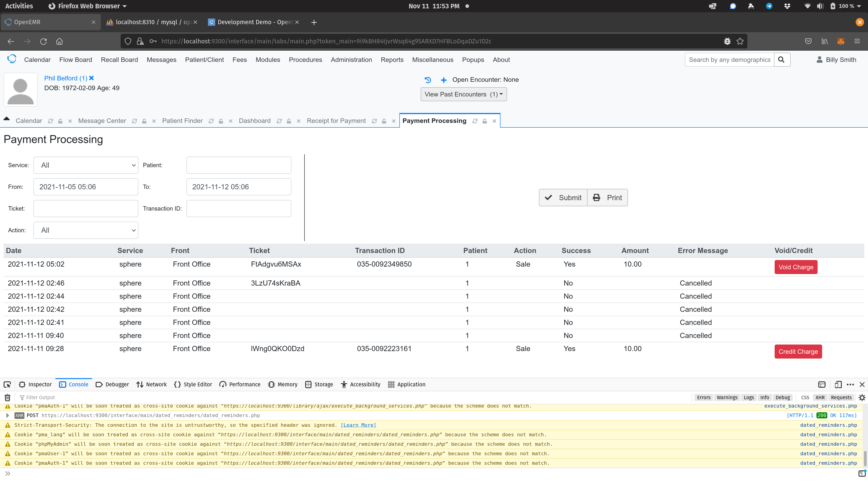Click the Transaction ID input field
Viewport: 868px width, 488px height.
[238, 208]
